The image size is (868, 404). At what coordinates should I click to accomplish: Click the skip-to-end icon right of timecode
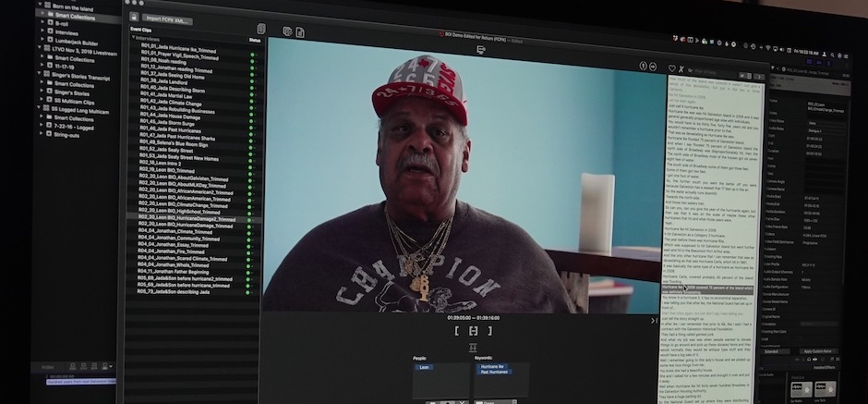(x=654, y=320)
